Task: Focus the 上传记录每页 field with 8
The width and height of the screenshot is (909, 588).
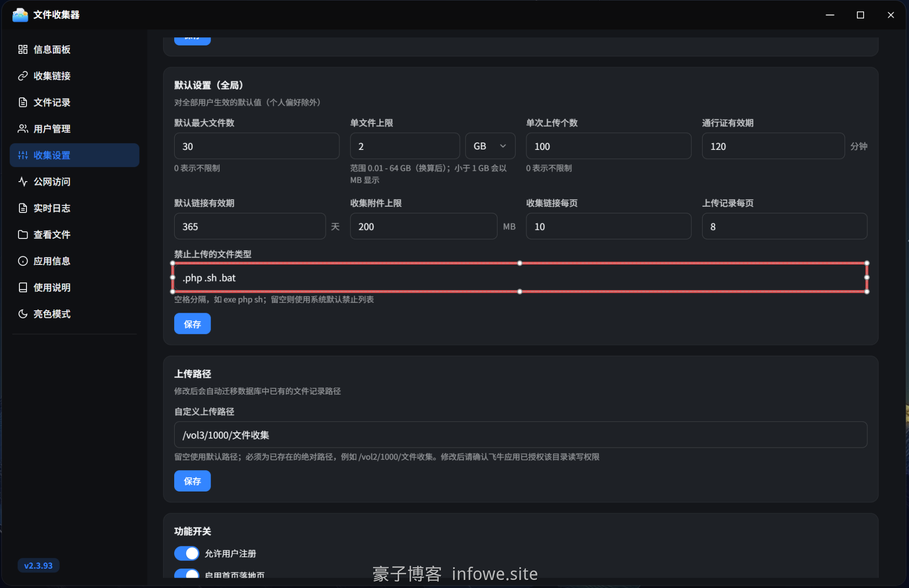Action: coord(784,226)
